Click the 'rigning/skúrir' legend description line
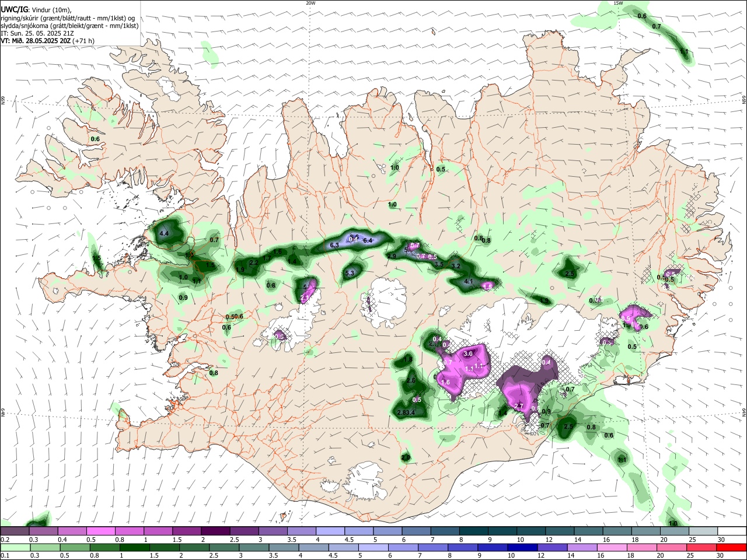 (x=68, y=18)
